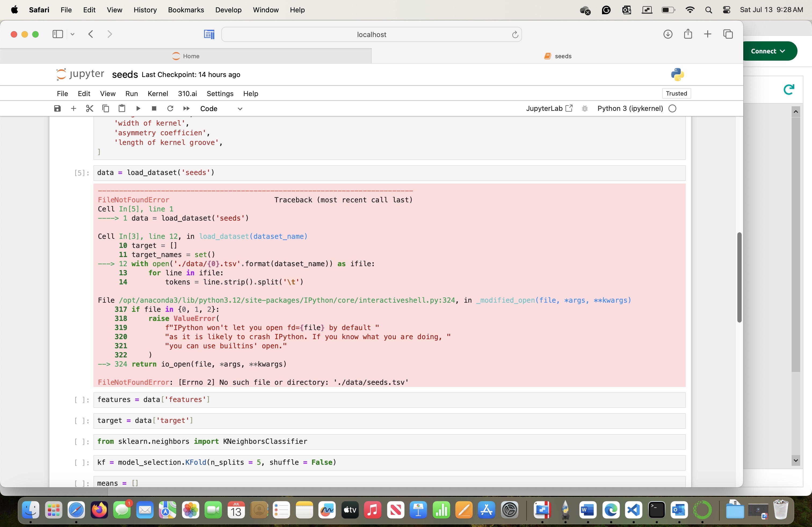Click the Trusted notebook status button

[676, 93]
